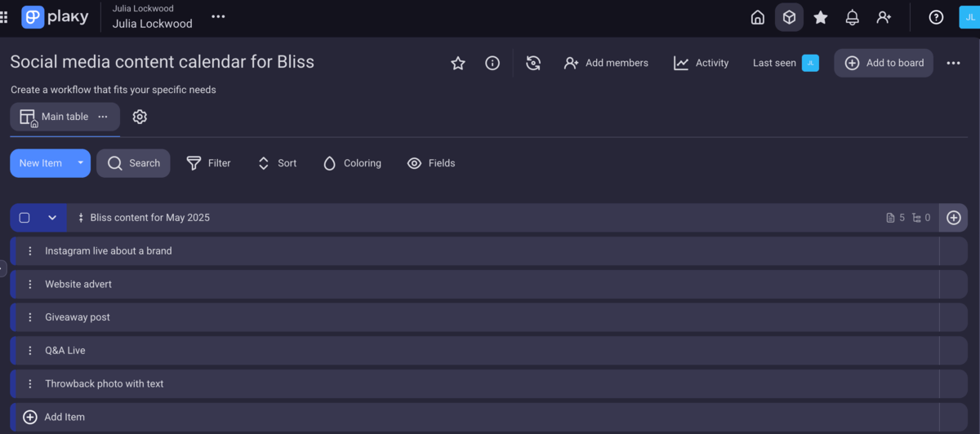Tick the group checkbox for Bliss content

pyautogui.click(x=24, y=218)
